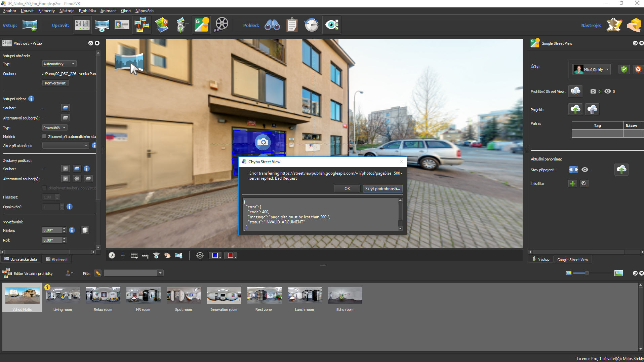Click OK in Chyba Street View dialog
The width and height of the screenshot is (644, 362).
(x=347, y=189)
